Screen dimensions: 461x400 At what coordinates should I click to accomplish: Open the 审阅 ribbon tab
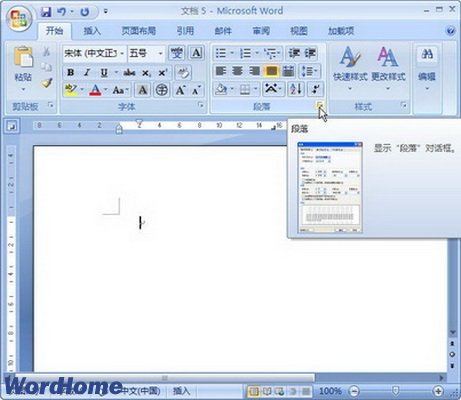click(261, 31)
